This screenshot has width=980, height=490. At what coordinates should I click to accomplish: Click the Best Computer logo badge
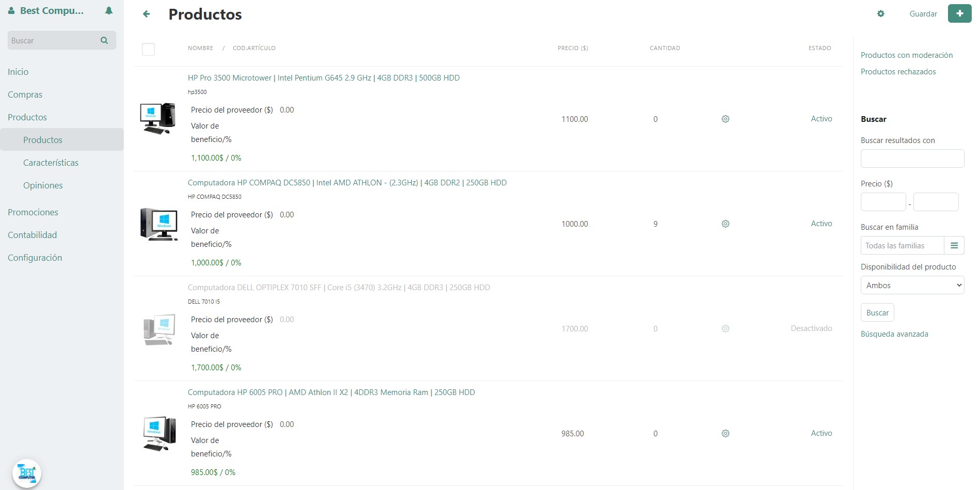[x=27, y=473]
